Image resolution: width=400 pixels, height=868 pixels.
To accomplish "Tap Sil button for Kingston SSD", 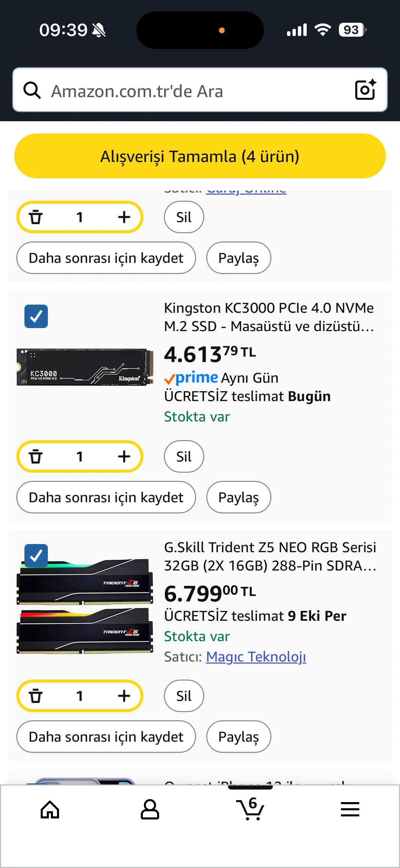I will tap(184, 456).
